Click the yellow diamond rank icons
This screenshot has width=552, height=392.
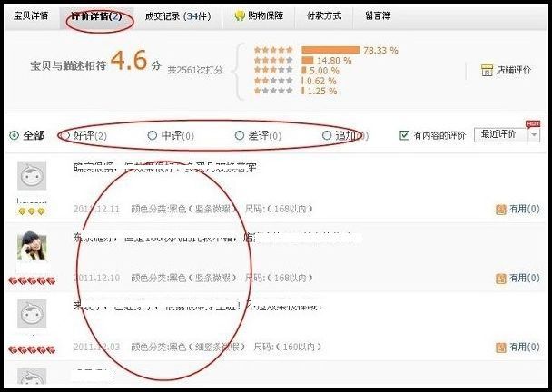pyautogui.click(x=32, y=211)
